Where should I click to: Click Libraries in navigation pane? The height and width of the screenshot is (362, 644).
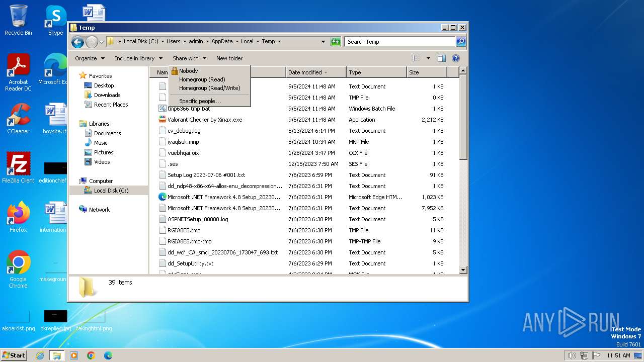(x=99, y=124)
